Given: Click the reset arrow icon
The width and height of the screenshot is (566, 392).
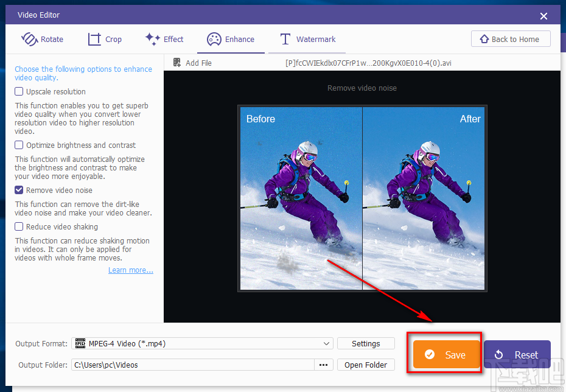Looking at the screenshot, I should 498,354.
